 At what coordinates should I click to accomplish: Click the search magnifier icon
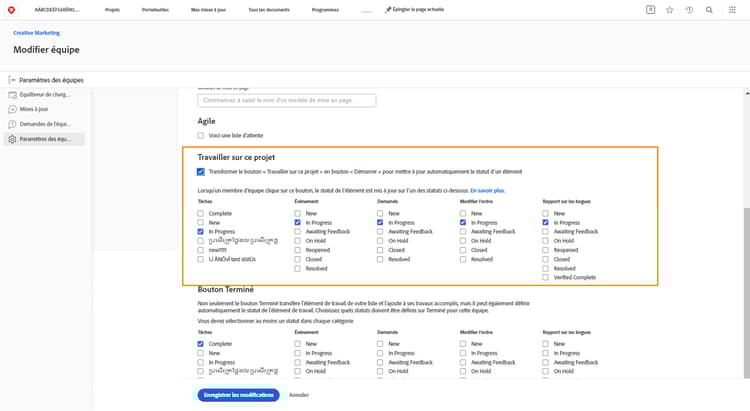709,9
